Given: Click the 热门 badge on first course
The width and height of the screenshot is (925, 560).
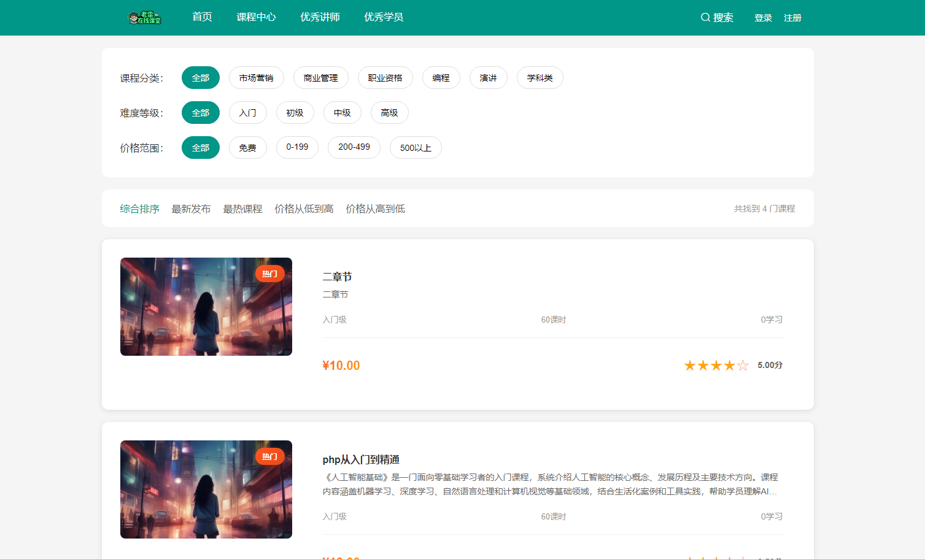Looking at the screenshot, I should [x=270, y=273].
